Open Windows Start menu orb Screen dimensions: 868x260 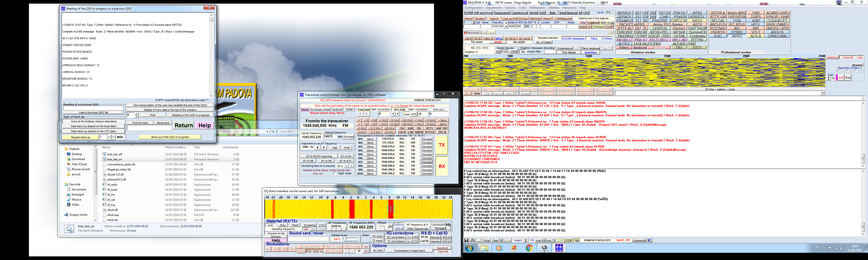(x=469, y=248)
